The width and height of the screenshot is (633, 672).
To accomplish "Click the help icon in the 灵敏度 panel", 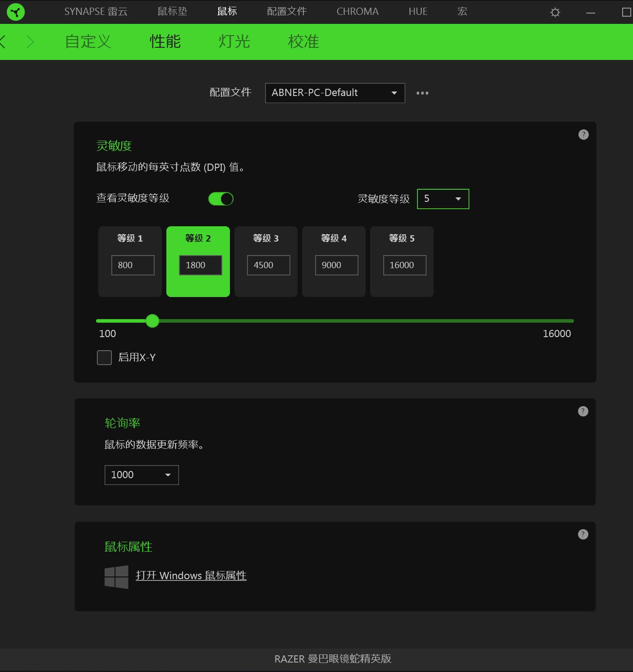I will (583, 134).
